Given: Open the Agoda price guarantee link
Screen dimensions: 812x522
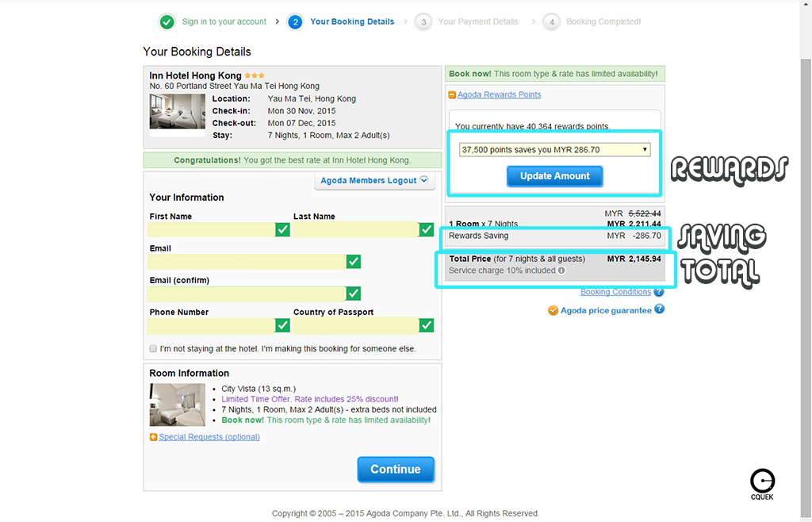Looking at the screenshot, I should 606,311.
